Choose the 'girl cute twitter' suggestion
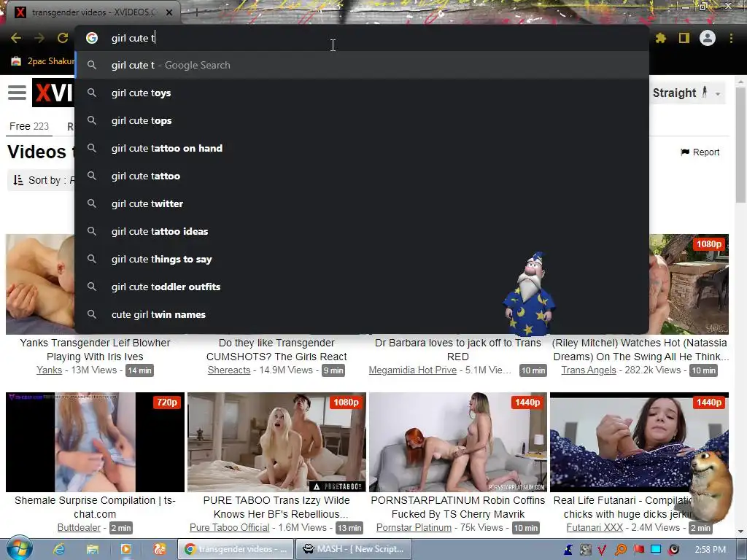747x560 pixels. [x=362, y=203]
